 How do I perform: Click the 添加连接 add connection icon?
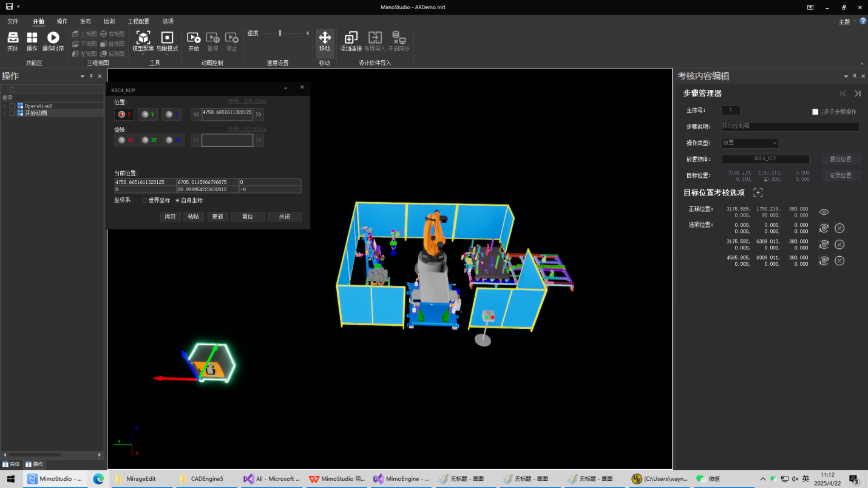(351, 38)
